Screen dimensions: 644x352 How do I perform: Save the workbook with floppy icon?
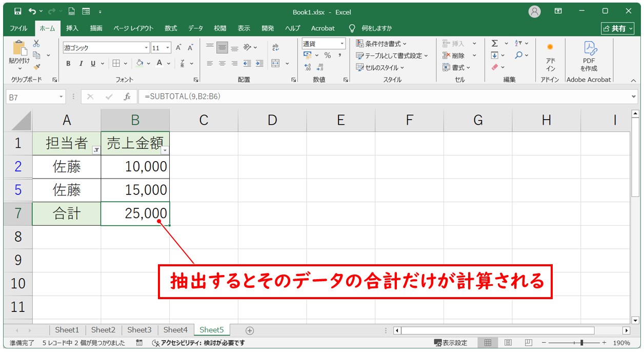[x=18, y=11]
